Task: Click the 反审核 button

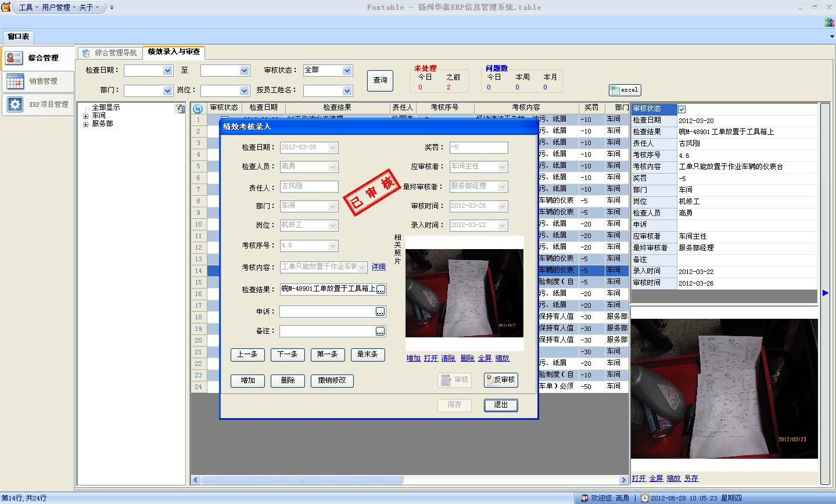Action: [x=501, y=380]
